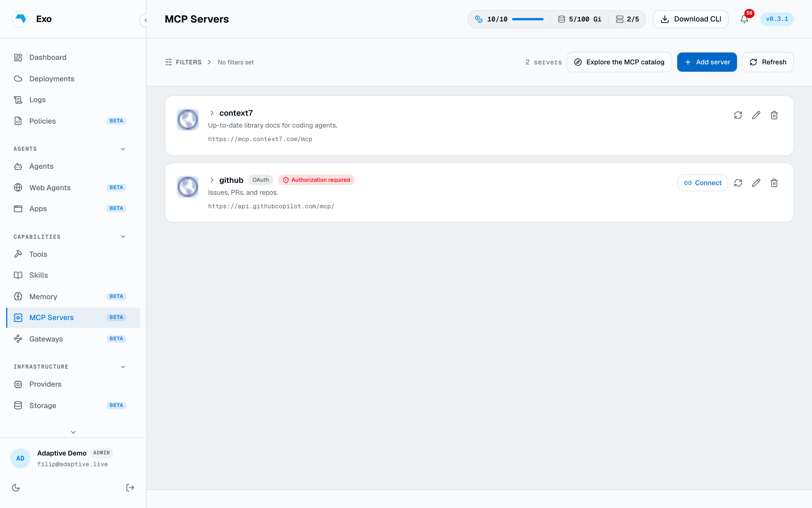Open Logs in the sidebar

[73, 100]
